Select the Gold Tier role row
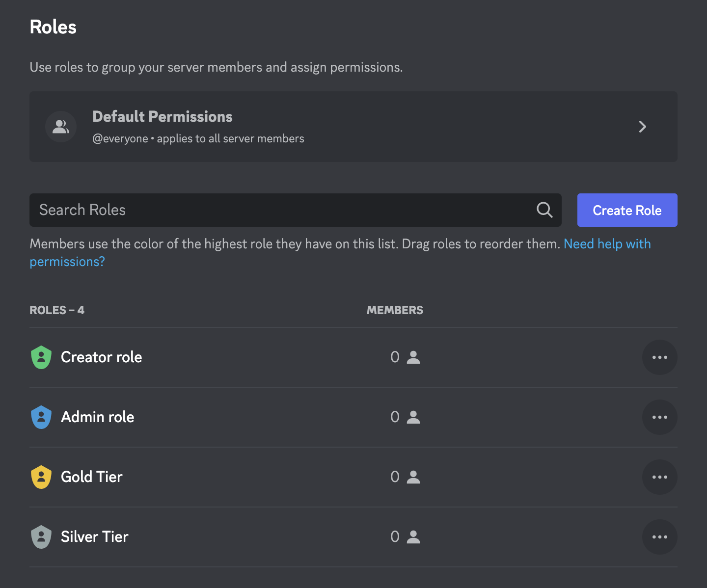 click(196, 477)
